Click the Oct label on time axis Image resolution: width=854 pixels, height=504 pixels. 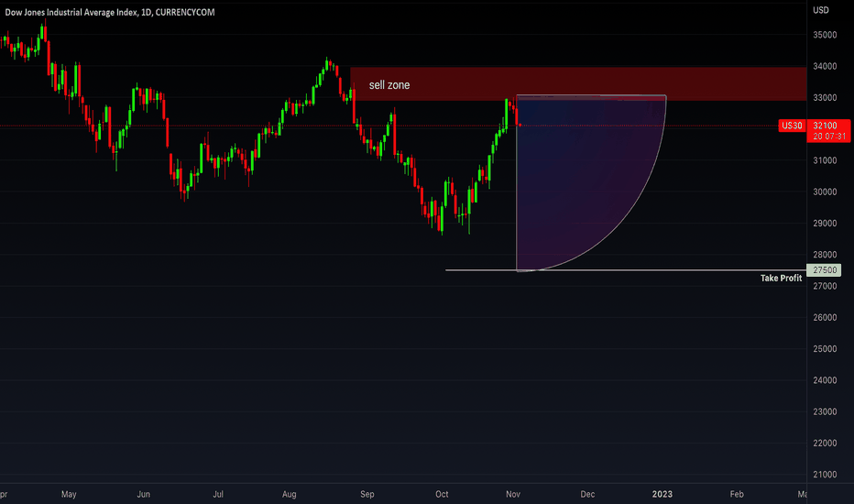point(442,494)
